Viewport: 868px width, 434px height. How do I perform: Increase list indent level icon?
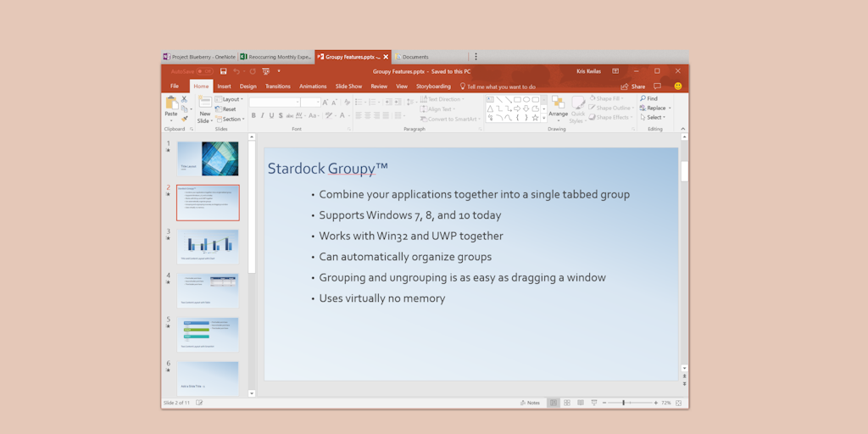(398, 103)
